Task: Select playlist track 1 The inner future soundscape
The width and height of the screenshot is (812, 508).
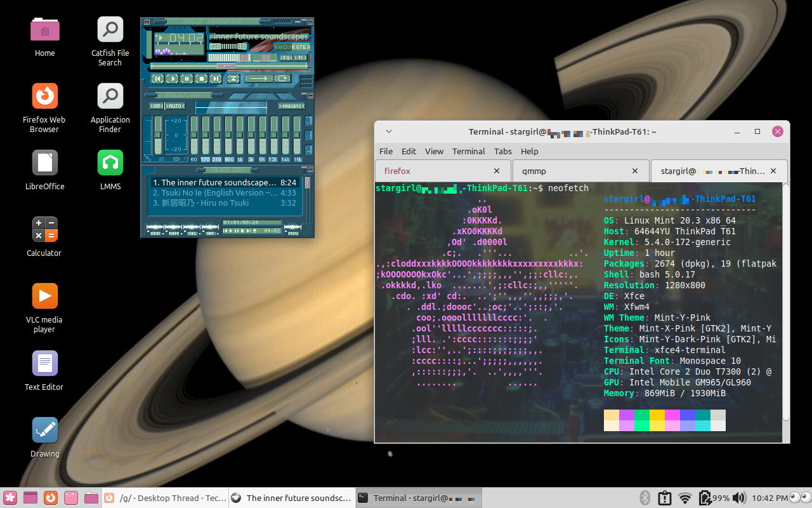Action: [225, 182]
